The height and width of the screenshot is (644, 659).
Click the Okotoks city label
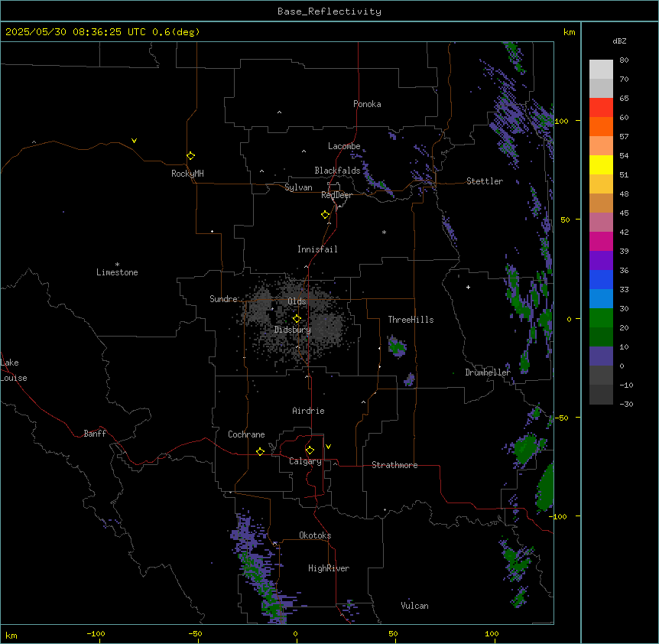pyautogui.click(x=315, y=535)
